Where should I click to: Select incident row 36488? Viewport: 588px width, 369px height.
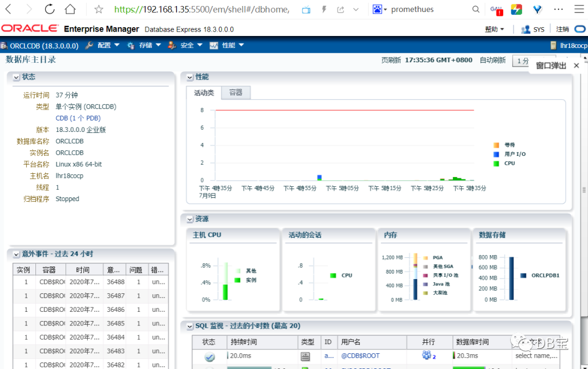(91, 282)
